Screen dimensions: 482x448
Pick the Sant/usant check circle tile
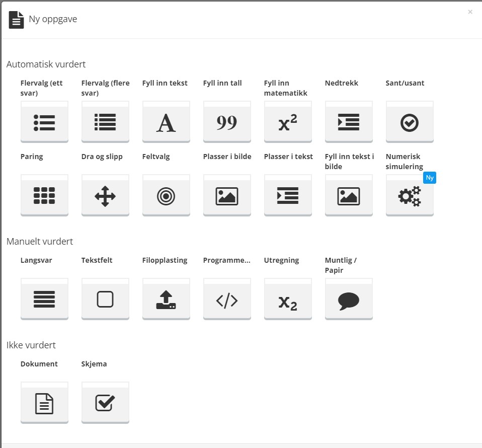(410, 122)
